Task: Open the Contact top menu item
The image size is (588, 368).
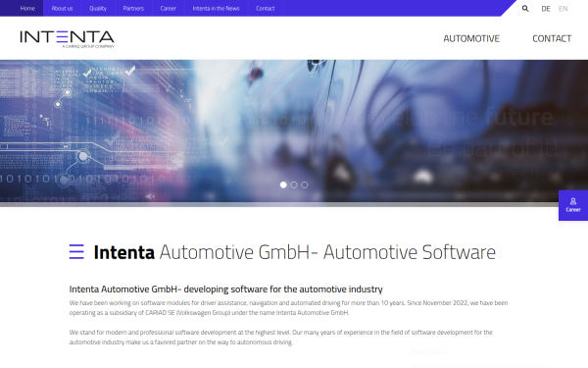Action: pyautogui.click(x=266, y=8)
